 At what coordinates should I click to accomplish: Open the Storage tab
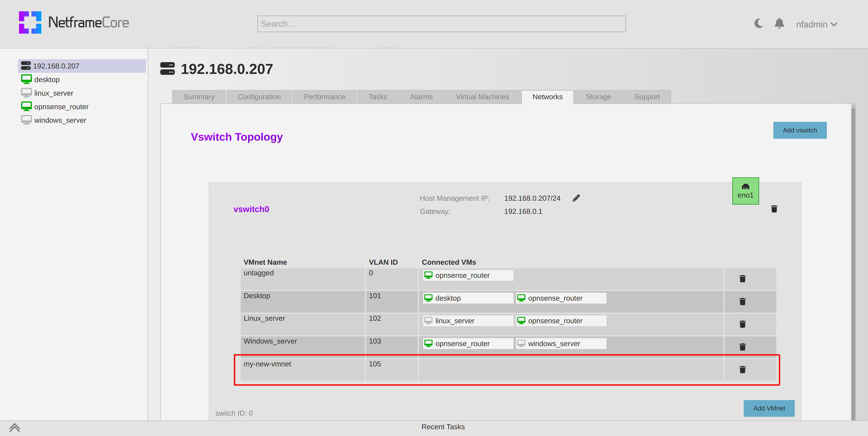point(598,97)
